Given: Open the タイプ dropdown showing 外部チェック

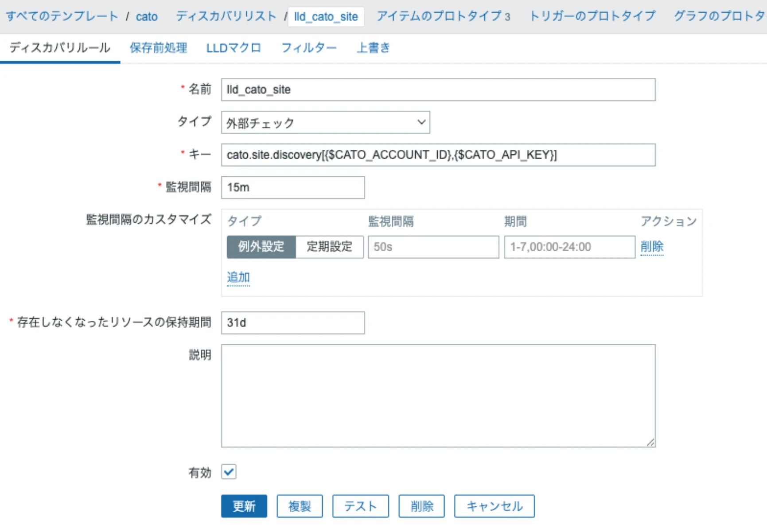Looking at the screenshot, I should 325,123.
